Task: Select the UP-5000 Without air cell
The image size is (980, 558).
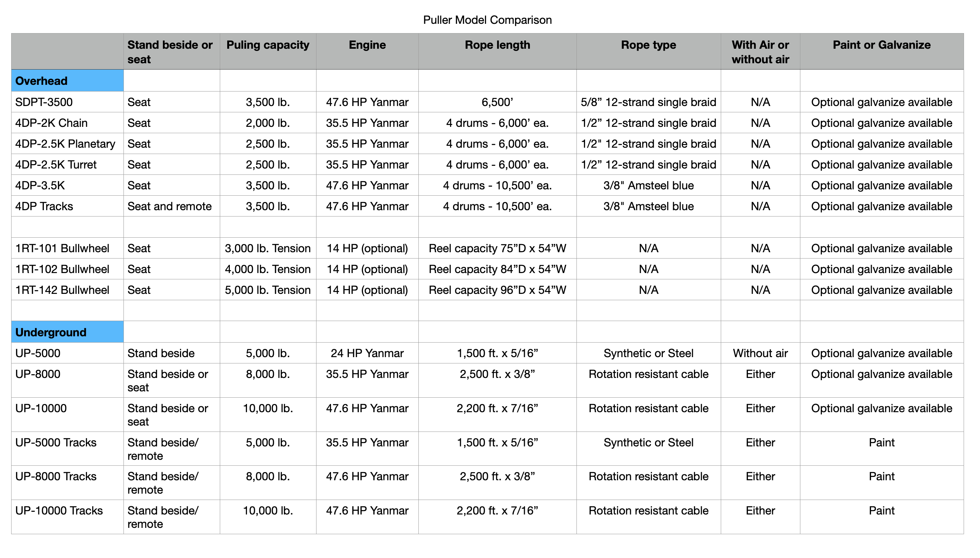Action: pyautogui.click(x=760, y=353)
